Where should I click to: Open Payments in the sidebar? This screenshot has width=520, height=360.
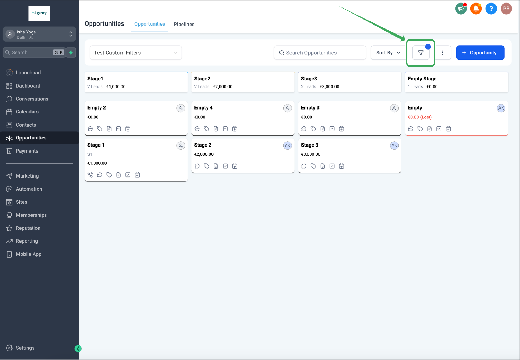[x=22, y=151]
